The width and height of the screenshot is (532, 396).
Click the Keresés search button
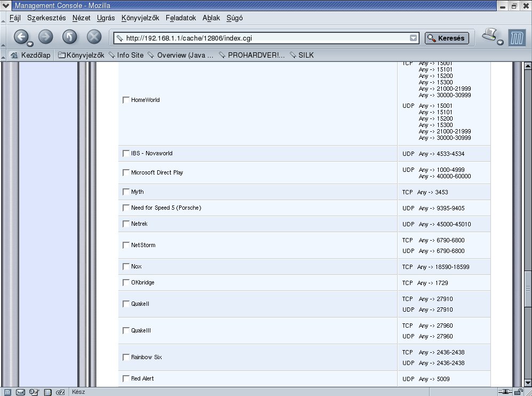(x=447, y=38)
